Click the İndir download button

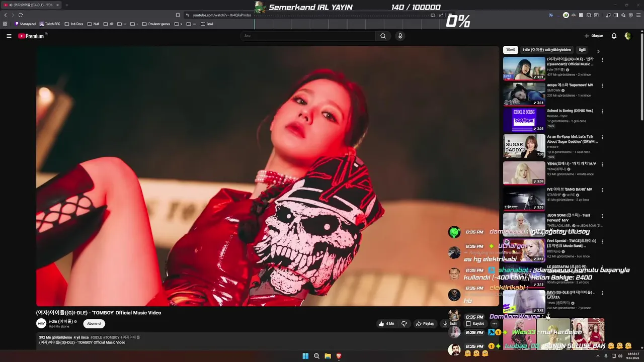pos(450,324)
